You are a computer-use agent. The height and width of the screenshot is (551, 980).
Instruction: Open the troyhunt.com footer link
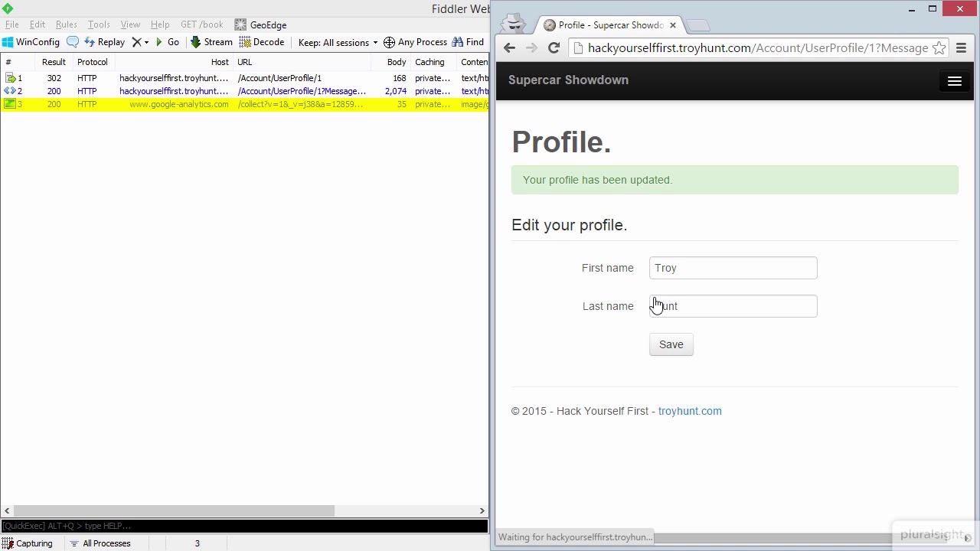690,411
